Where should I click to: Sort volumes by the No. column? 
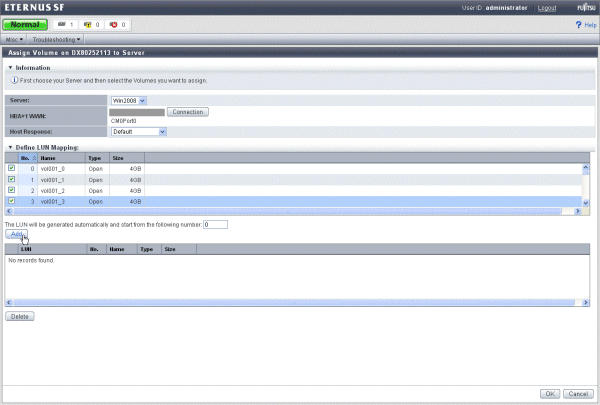(28, 158)
